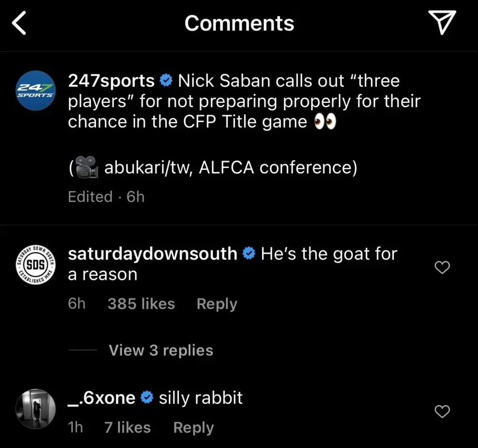Tap the Comments header title

(x=239, y=23)
